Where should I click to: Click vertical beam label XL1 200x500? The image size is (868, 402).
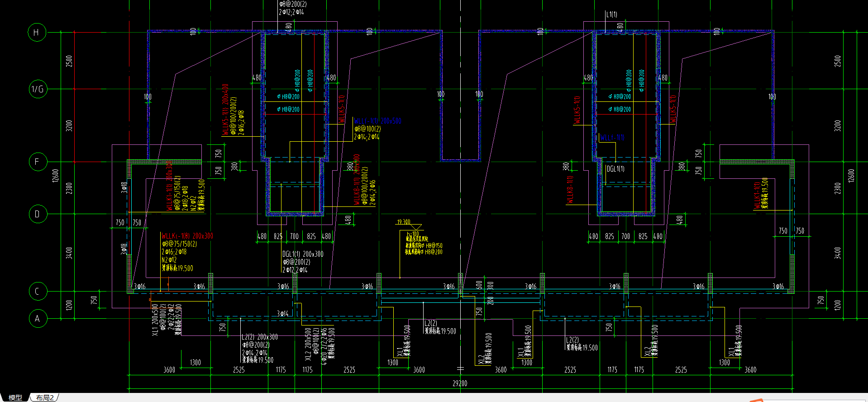[156, 320]
